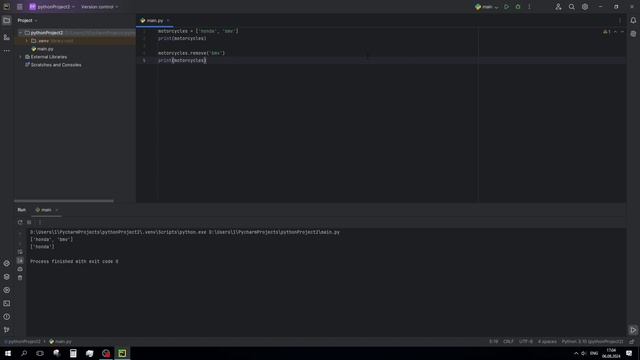The width and height of the screenshot is (640, 360).
Task: Open more run actions ellipsis in toolbar
Action: click(x=529, y=7)
